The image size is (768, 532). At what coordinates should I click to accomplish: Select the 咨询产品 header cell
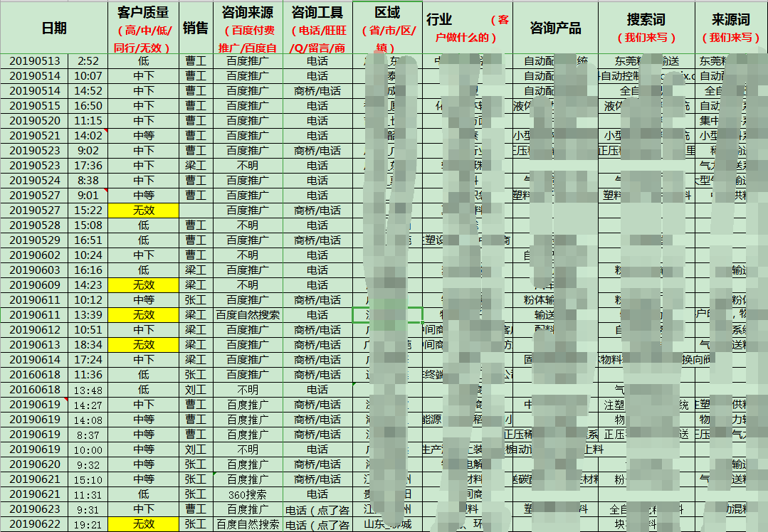[555, 28]
